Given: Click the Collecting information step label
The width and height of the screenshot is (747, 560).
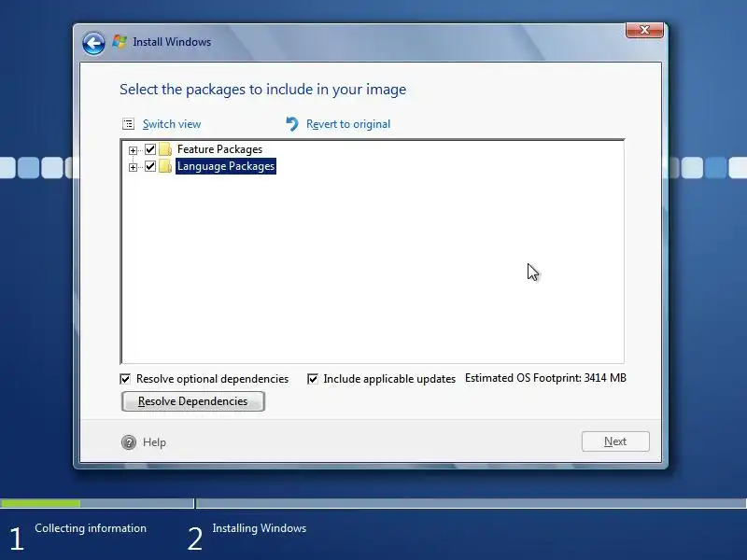Looking at the screenshot, I should pyautogui.click(x=91, y=528).
